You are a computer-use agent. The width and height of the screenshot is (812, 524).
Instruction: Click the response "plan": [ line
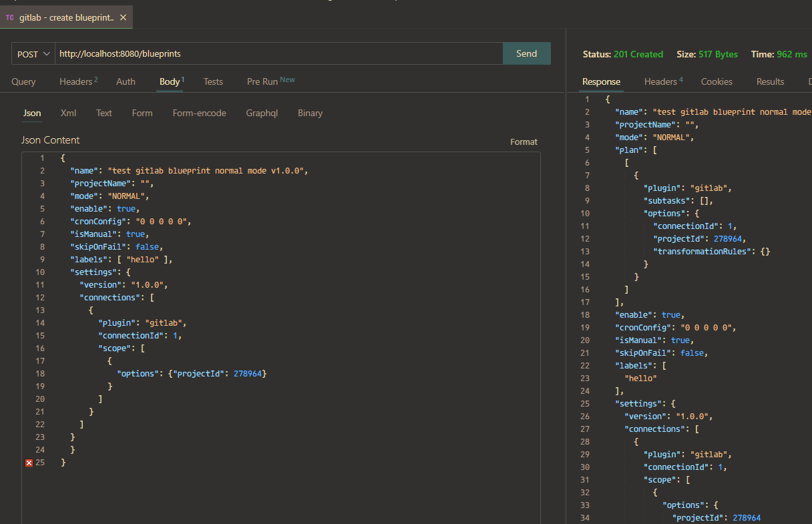636,150
